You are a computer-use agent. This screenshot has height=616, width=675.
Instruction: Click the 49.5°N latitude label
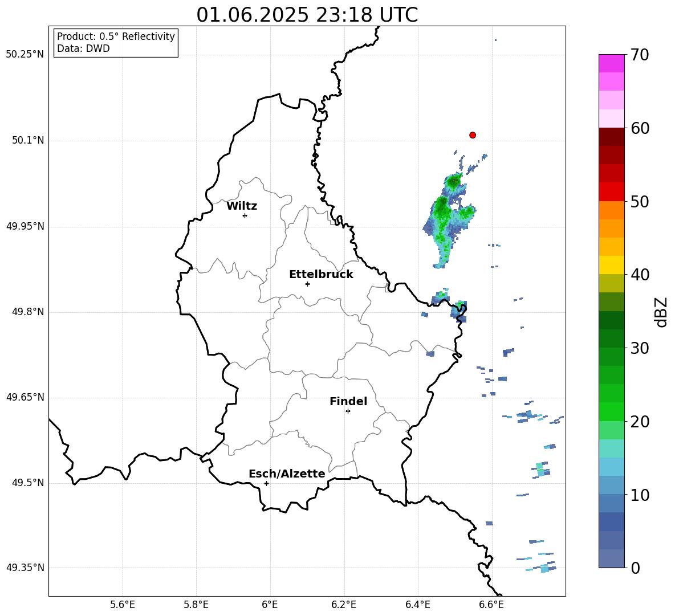pyautogui.click(x=28, y=483)
